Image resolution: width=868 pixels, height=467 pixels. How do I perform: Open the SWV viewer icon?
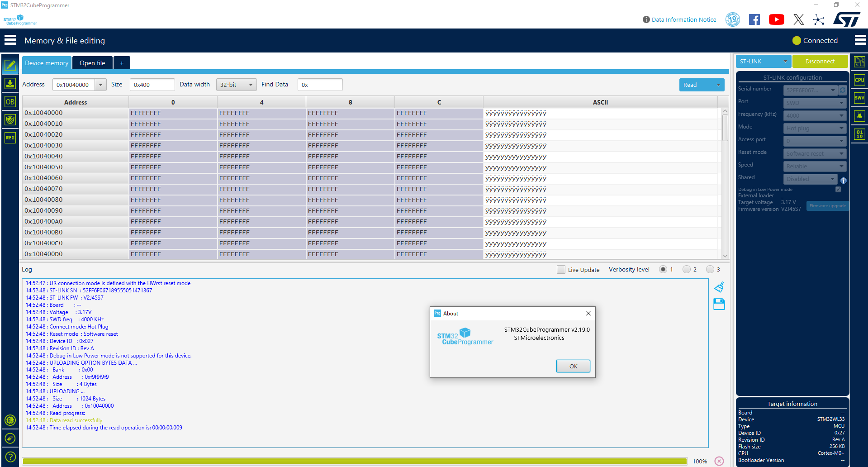point(859,98)
